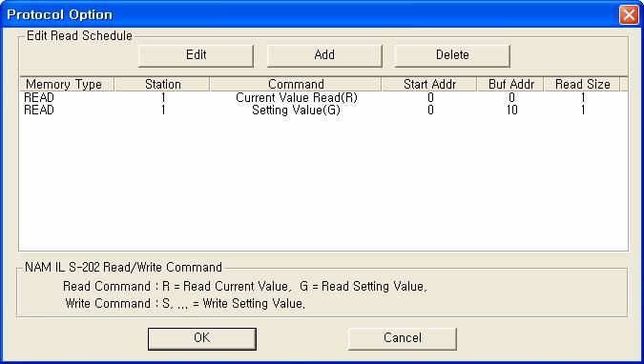644x364 pixels.
Task: Select the Setting Value(G) row
Action: pos(323,110)
